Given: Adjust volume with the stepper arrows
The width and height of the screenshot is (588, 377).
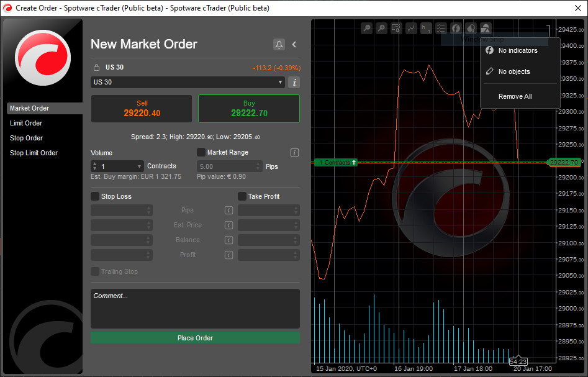Looking at the screenshot, I should click(x=94, y=166).
